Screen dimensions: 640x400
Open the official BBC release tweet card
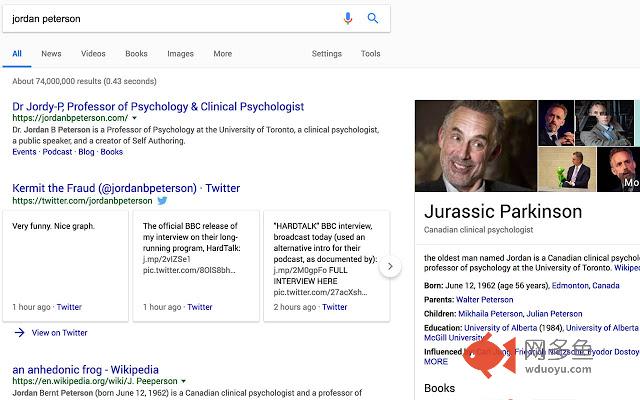click(196, 266)
